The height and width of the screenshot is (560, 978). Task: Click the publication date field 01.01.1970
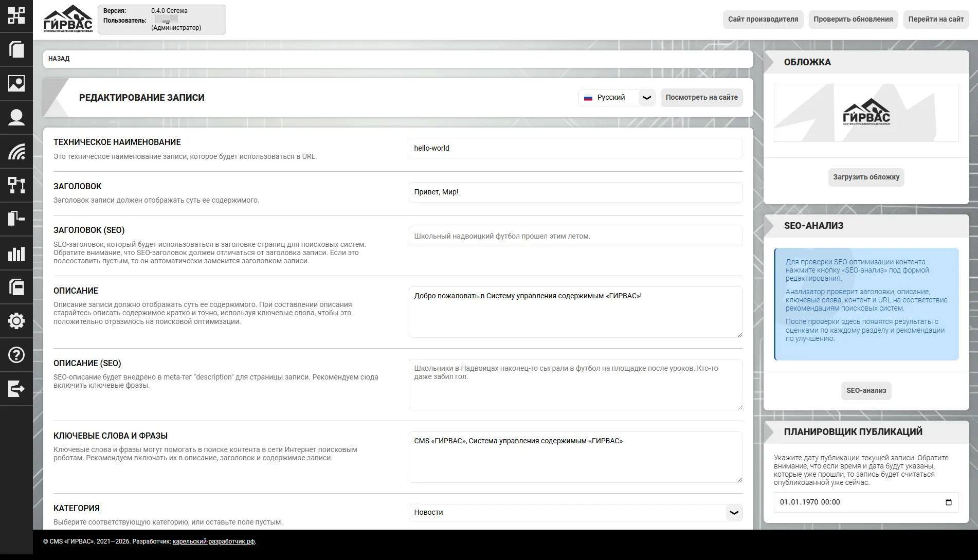pyautogui.click(x=866, y=502)
